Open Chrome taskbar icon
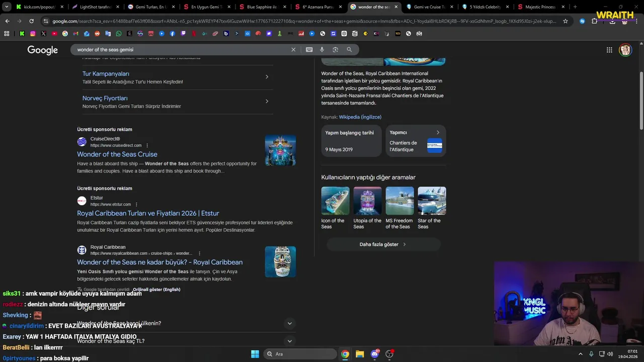 point(345,354)
